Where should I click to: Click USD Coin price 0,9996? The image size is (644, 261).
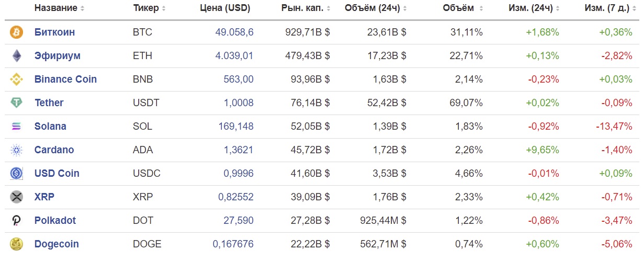[239, 174]
